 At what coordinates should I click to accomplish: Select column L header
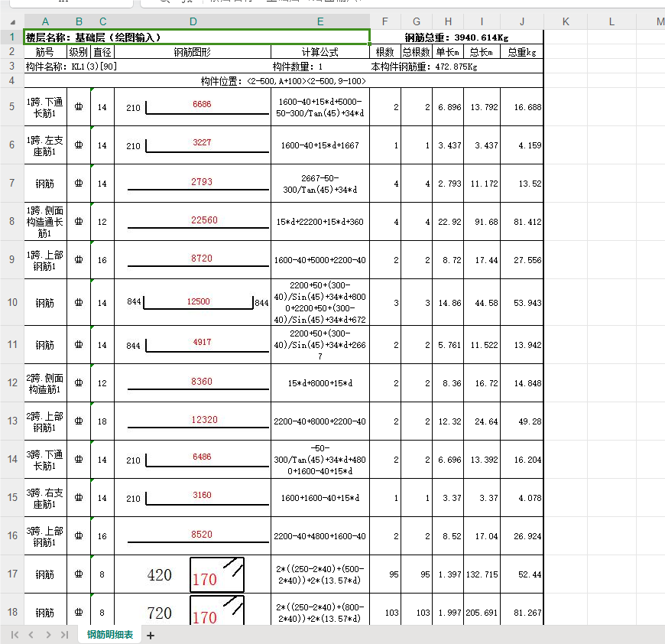click(x=611, y=21)
